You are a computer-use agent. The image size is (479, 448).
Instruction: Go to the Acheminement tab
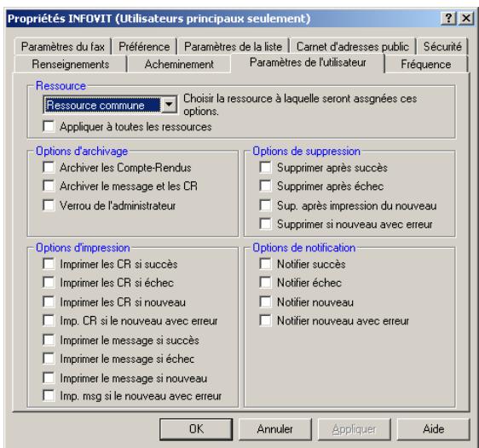coord(179,64)
